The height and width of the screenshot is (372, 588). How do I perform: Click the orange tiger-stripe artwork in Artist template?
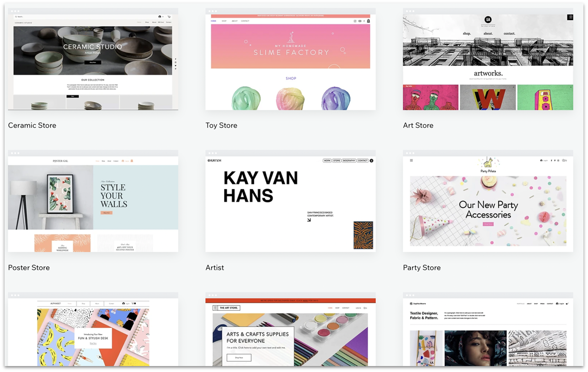363,235
